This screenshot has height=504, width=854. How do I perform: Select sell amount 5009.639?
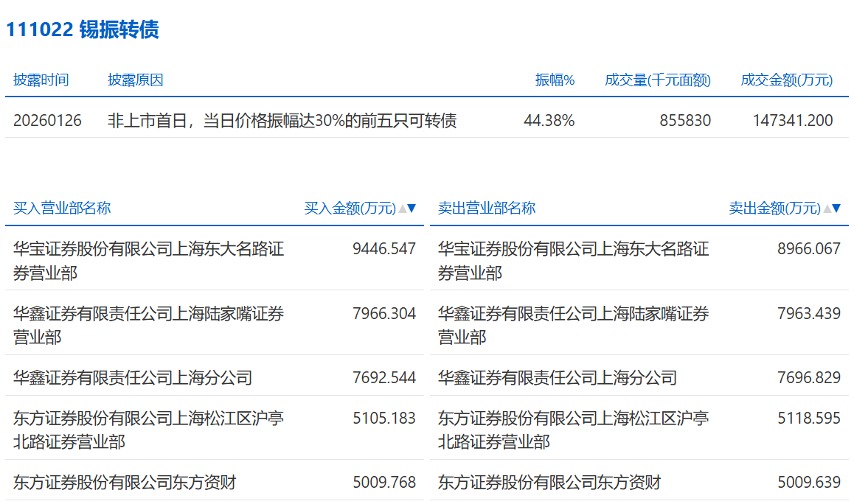(809, 482)
